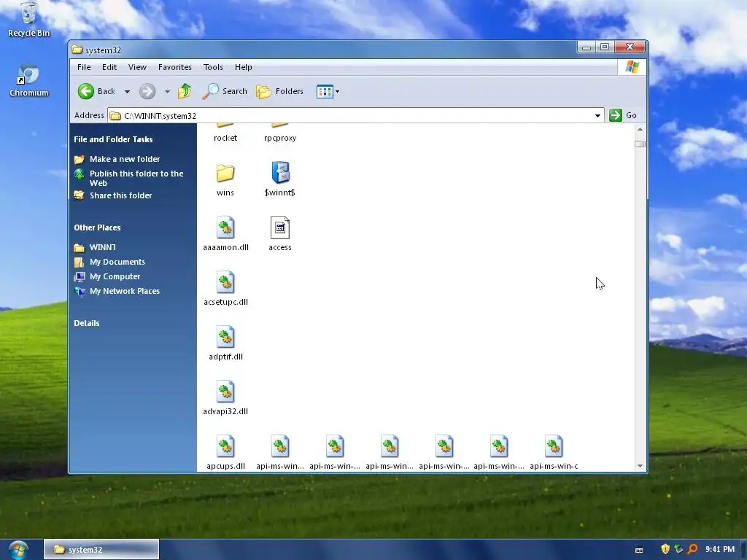
Task: Click the Windows flag logo in toolbar
Action: (632, 67)
